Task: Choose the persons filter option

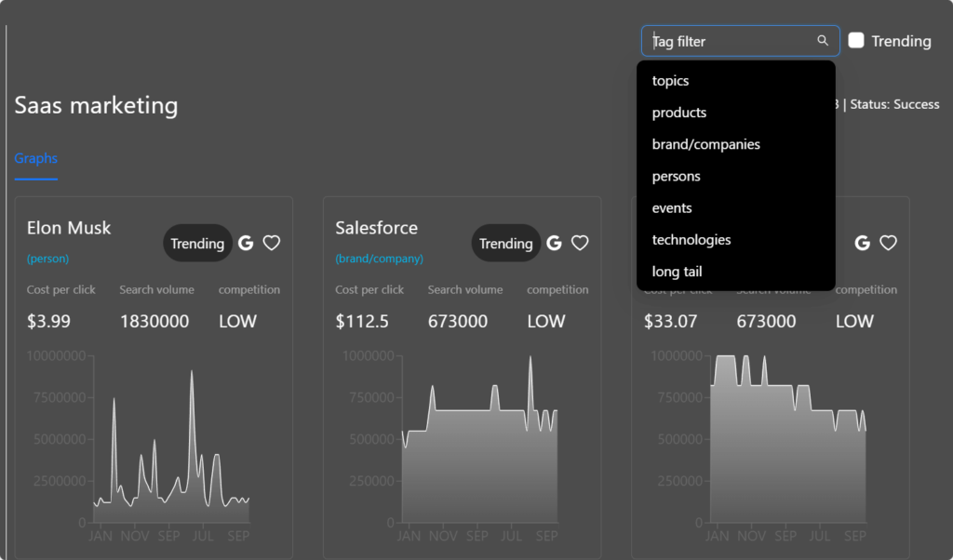Action: (x=676, y=176)
